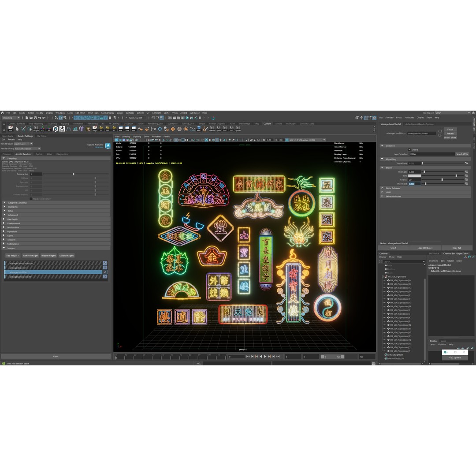Click the OS folder shelf icon

coord(101,129)
